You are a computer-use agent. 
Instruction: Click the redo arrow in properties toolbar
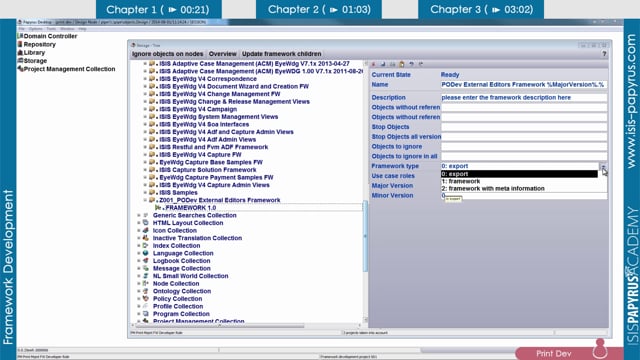[x=421, y=64]
